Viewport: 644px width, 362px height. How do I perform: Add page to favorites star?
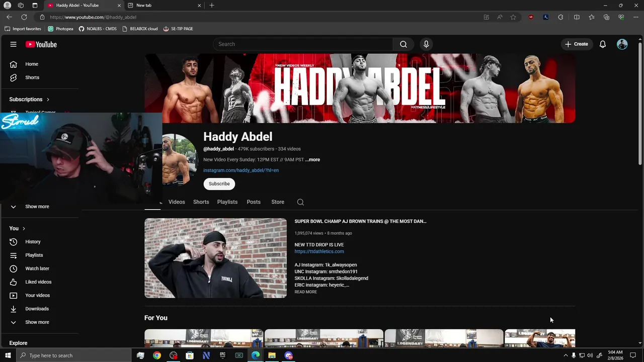point(513,17)
